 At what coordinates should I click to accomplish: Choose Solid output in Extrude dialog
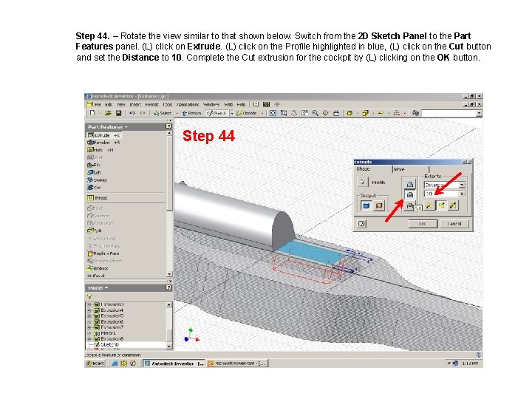coord(366,205)
